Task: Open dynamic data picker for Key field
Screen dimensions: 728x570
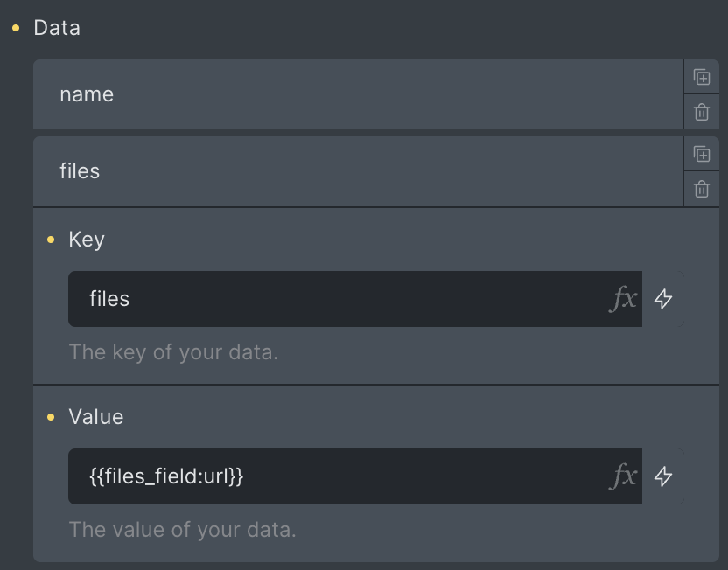Action: pos(663,299)
